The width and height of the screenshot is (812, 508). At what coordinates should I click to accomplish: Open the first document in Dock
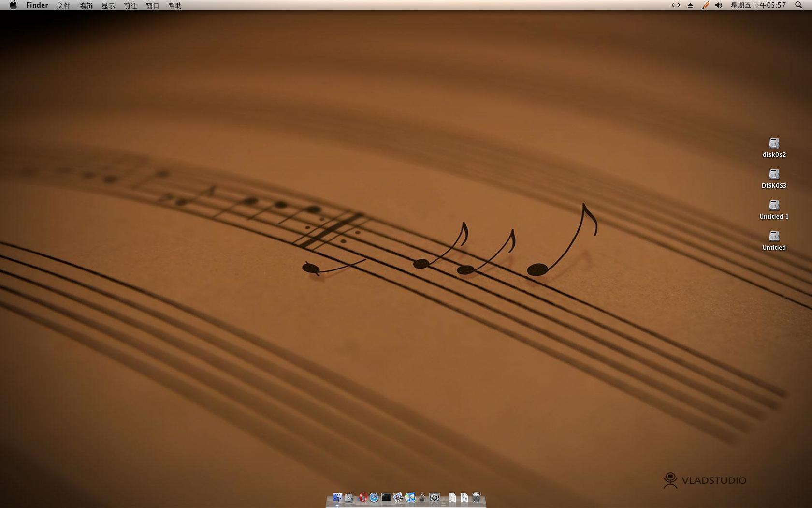pyautogui.click(x=452, y=497)
